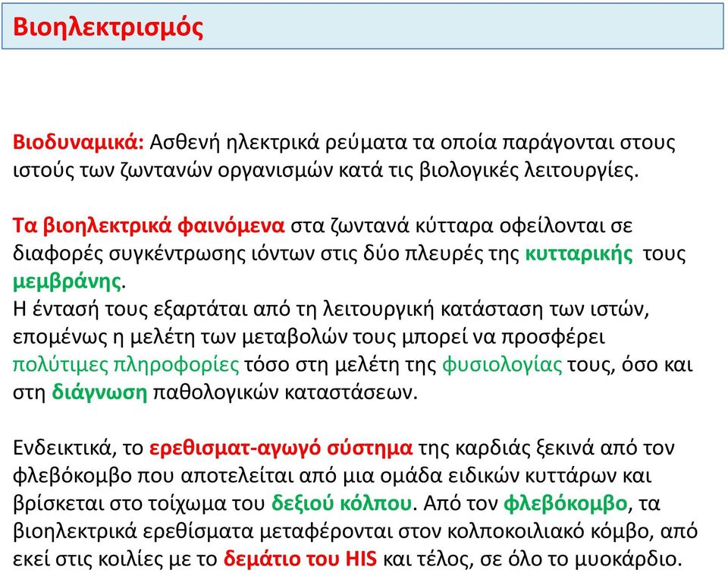Click the phrase 'βιολογικές λειτουργίες'

click(526, 170)
